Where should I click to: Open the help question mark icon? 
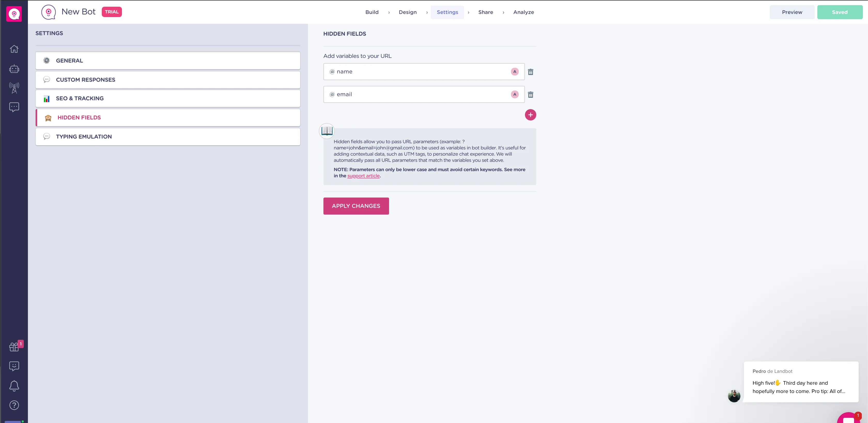click(x=14, y=405)
